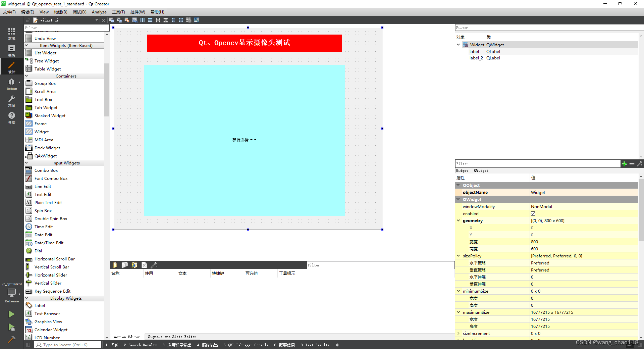The width and height of the screenshot is (644, 349).
Task: Open property editor wrench settings icon
Action: [x=640, y=164]
